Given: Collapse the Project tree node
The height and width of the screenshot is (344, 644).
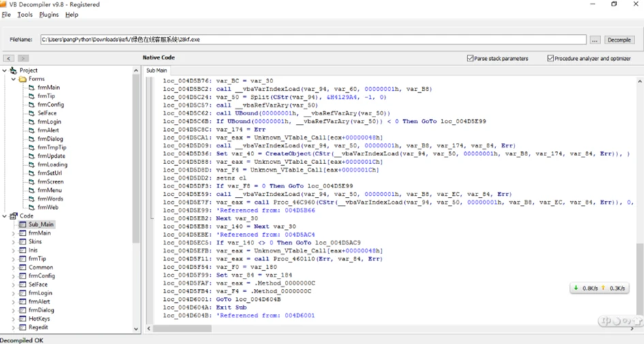Looking at the screenshot, I should click(5, 70).
